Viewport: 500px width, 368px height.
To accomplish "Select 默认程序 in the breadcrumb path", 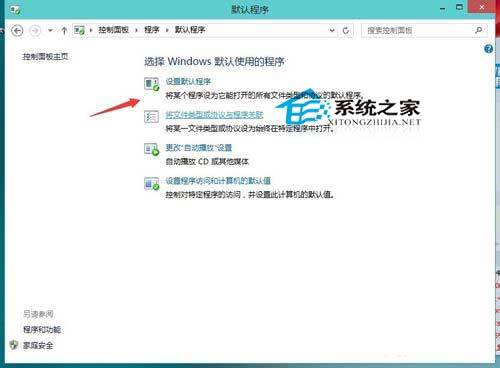I will (x=190, y=30).
